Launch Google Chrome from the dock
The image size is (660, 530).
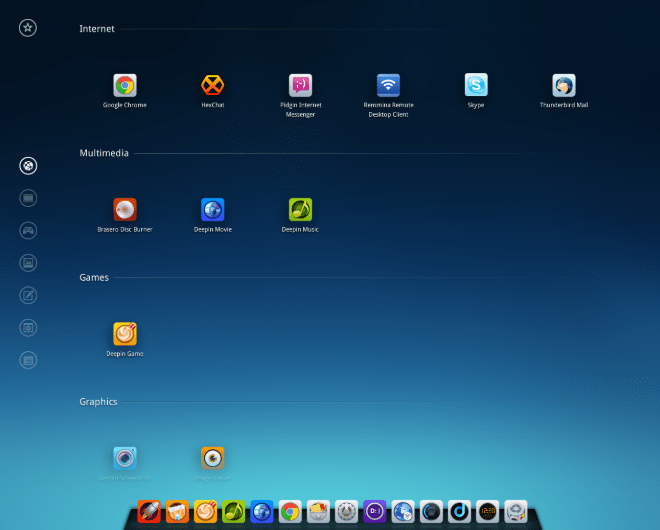[x=290, y=511]
